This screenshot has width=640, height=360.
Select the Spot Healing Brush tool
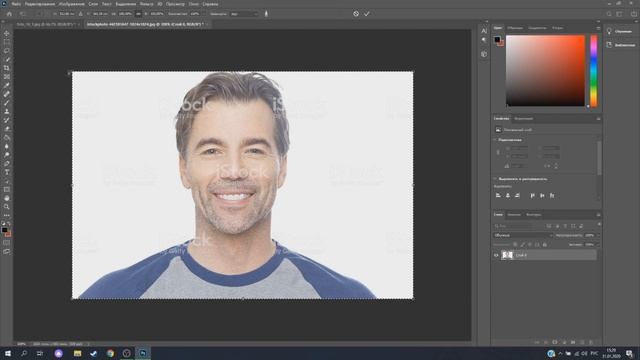click(x=7, y=94)
